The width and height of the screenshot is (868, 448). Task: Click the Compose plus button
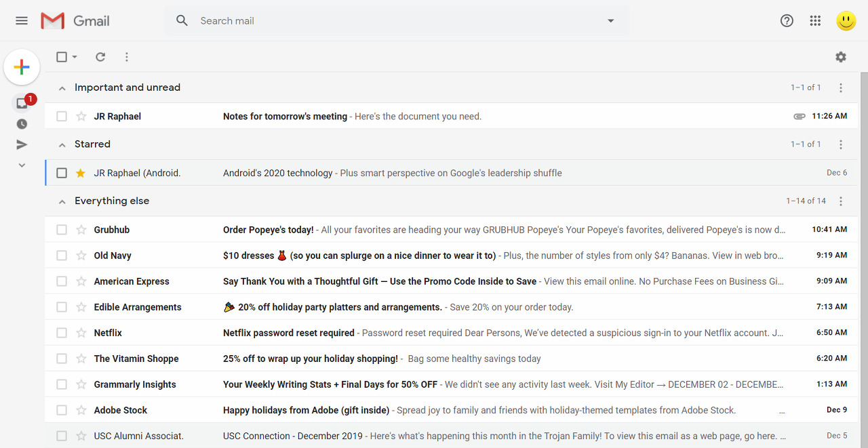pos(22,67)
